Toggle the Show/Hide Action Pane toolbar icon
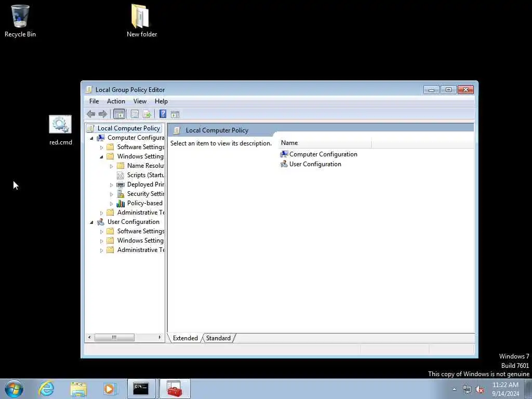The height and width of the screenshot is (399, 532). click(175, 114)
